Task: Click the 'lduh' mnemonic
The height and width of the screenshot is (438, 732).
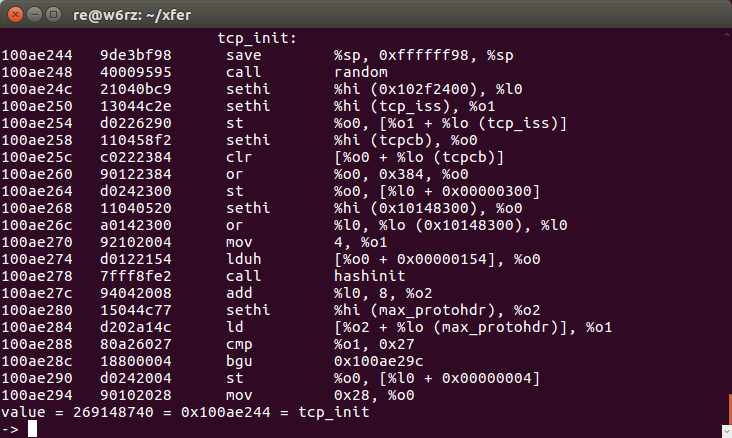Action: point(243,259)
